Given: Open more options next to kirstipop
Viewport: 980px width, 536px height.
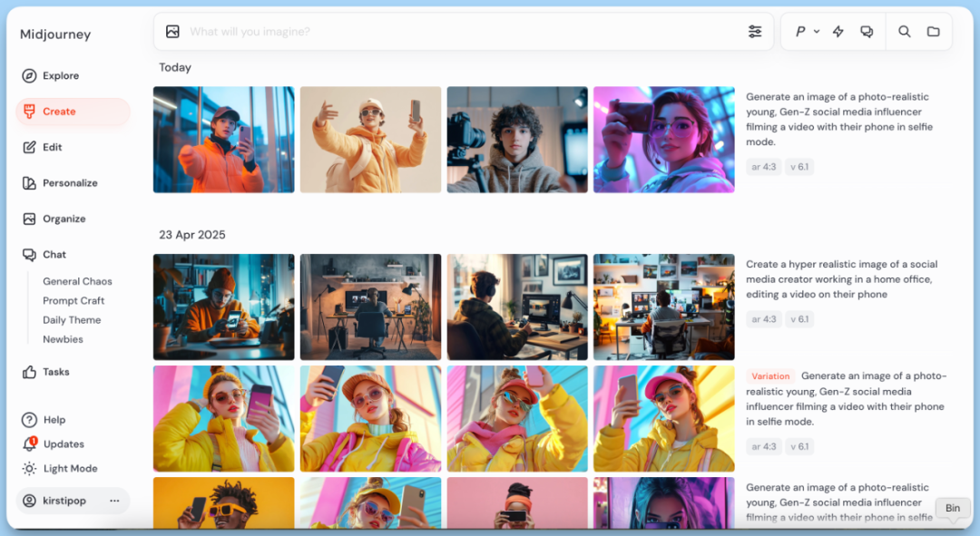Looking at the screenshot, I should click(113, 501).
